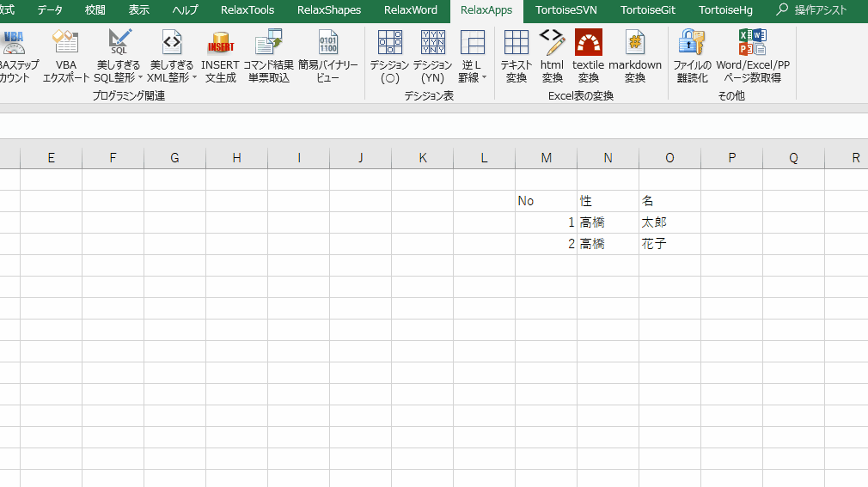Image resolution: width=868 pixels, height=487 pixels.
Task: Open the TortoiseGit tab
Action: click(648, 10)
